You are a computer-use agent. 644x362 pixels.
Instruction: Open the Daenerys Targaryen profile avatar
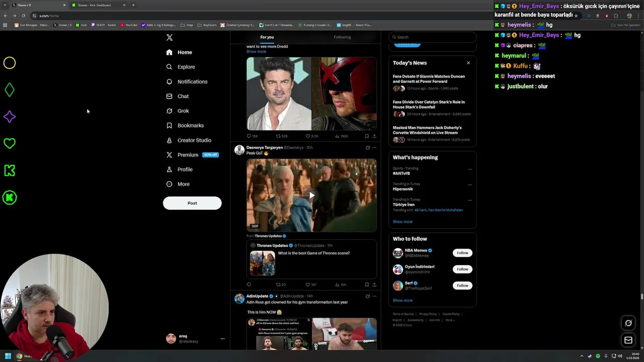point(239,150)
